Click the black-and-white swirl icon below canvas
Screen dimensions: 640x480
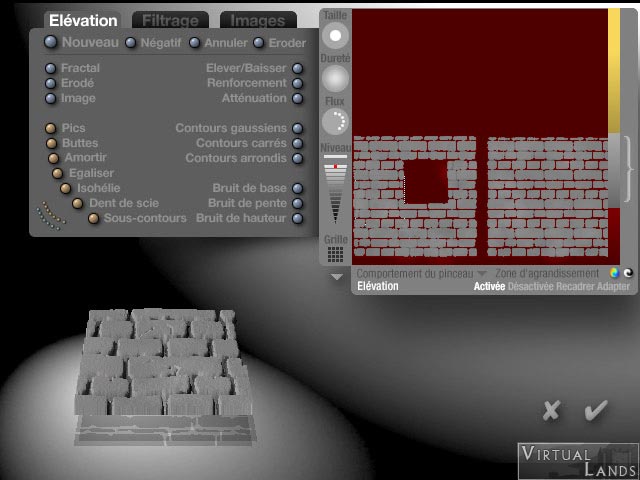628,273
